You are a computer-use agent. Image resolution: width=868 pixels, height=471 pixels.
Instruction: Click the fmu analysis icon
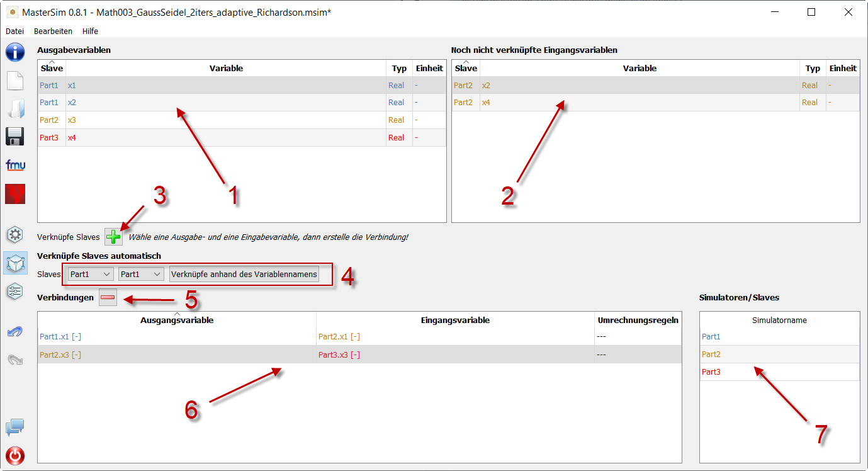point(14,165)
